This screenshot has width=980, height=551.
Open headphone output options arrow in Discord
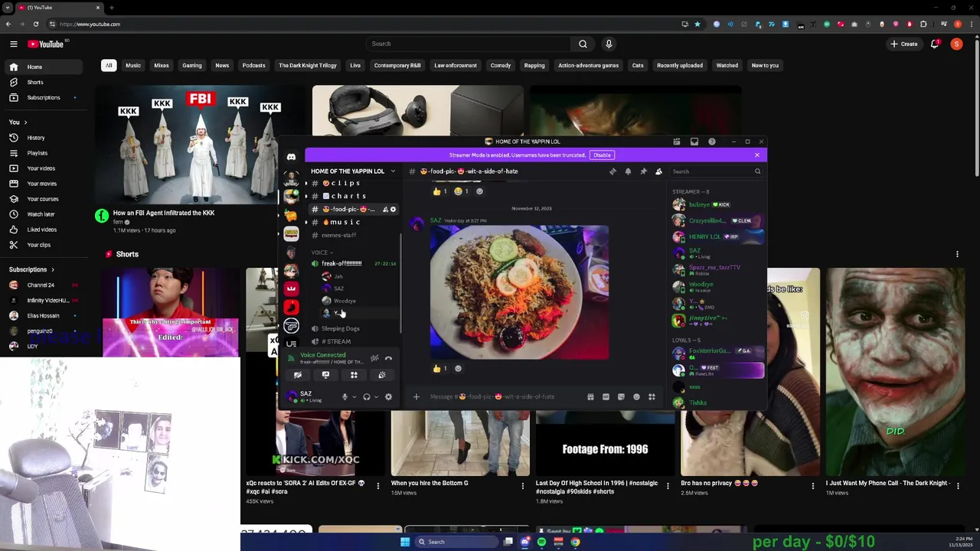coord(376,396)
